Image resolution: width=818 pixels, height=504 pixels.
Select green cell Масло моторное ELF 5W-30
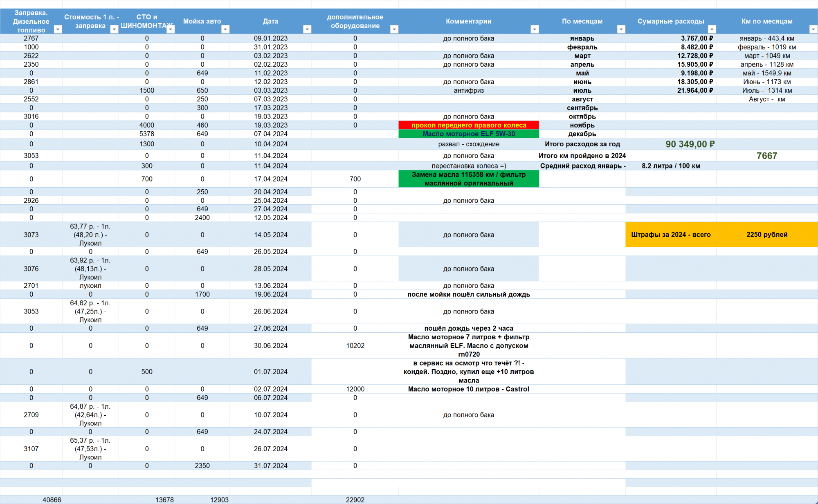[x=469, y=134]
